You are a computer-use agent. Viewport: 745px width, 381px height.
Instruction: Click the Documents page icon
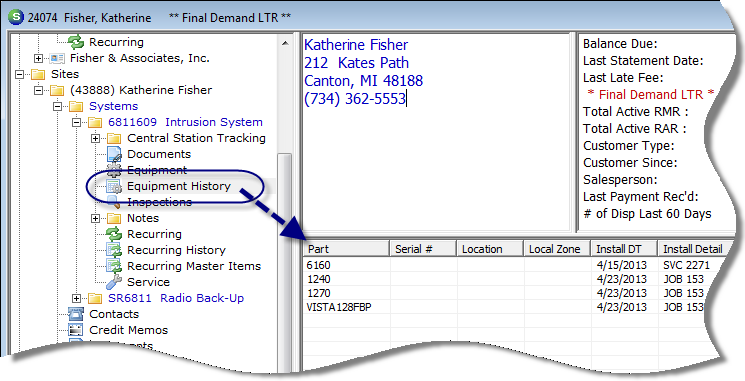pos(114,154)
